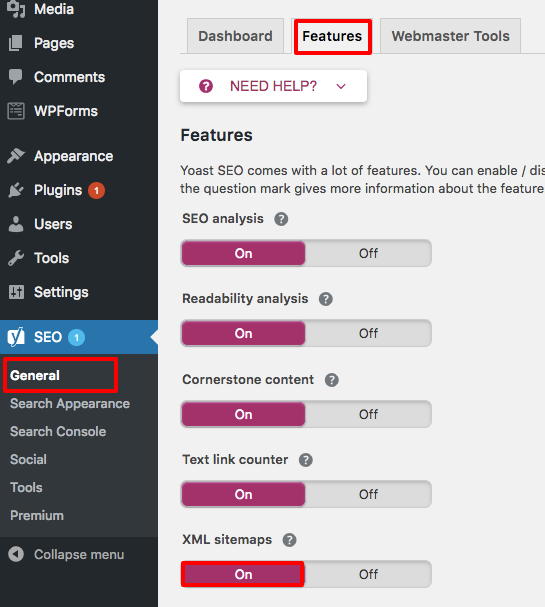545x607 pixels.
Task: Click Cornerstone content question mark icon
Action: tap(332, 380)
